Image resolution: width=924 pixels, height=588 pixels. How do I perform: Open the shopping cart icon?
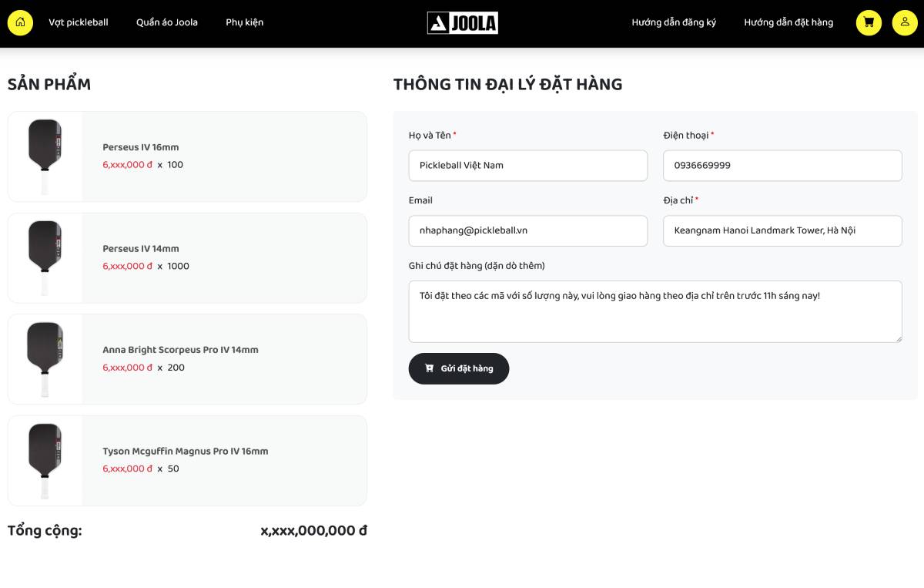[869, 22]
